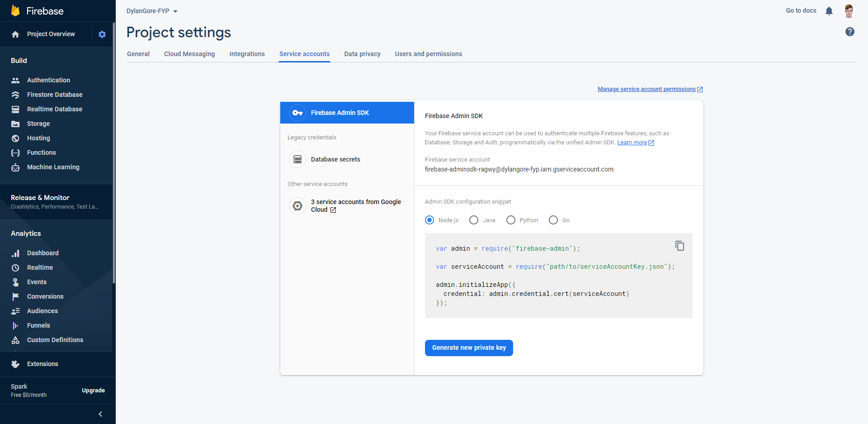Copy the Admin SDK code snippet

coord(679,246)
